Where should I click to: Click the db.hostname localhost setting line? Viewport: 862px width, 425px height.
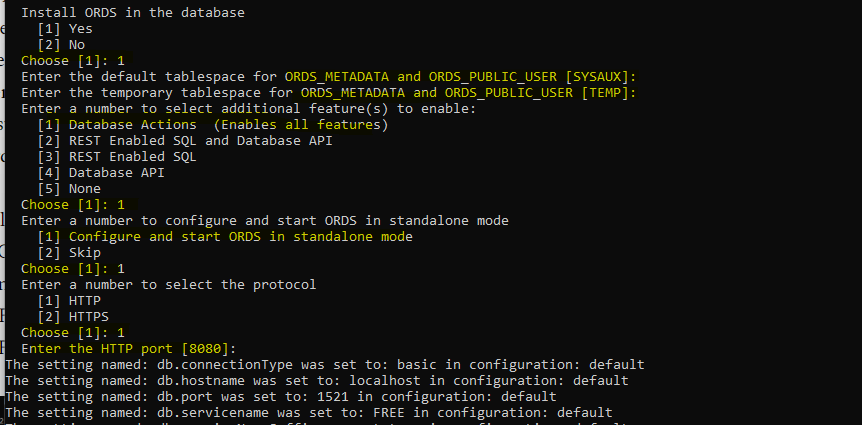point(317,381)
